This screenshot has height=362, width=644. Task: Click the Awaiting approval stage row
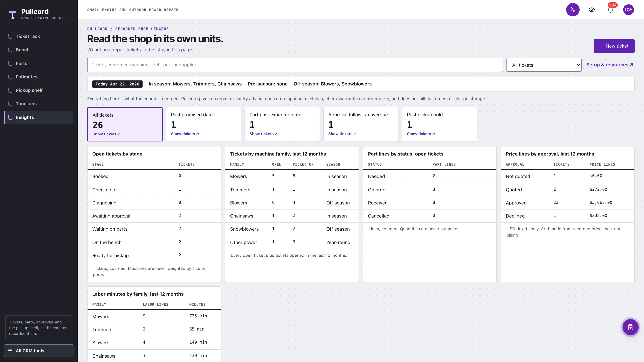tap(154, 216)
